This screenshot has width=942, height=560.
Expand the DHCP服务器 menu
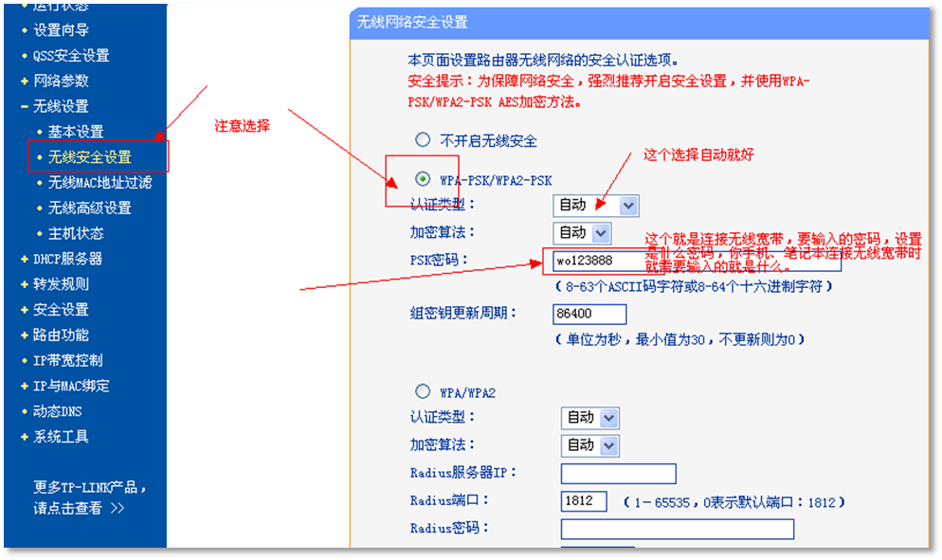pos(67,259)
